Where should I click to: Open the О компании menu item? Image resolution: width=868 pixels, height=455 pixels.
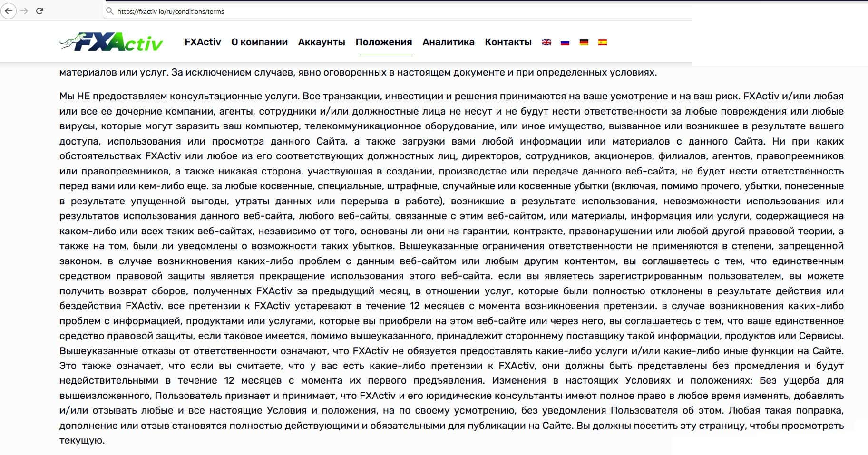point(260,42)
